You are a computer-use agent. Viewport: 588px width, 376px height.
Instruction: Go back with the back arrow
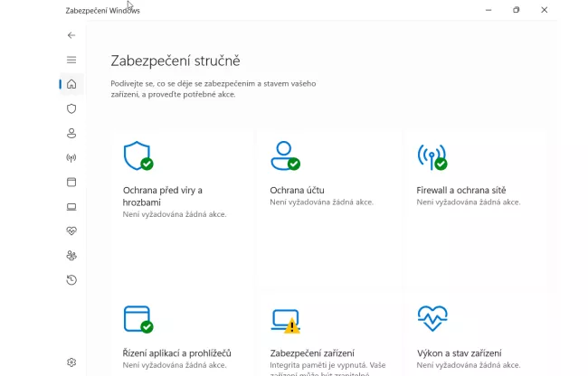[x=71, y=35]
